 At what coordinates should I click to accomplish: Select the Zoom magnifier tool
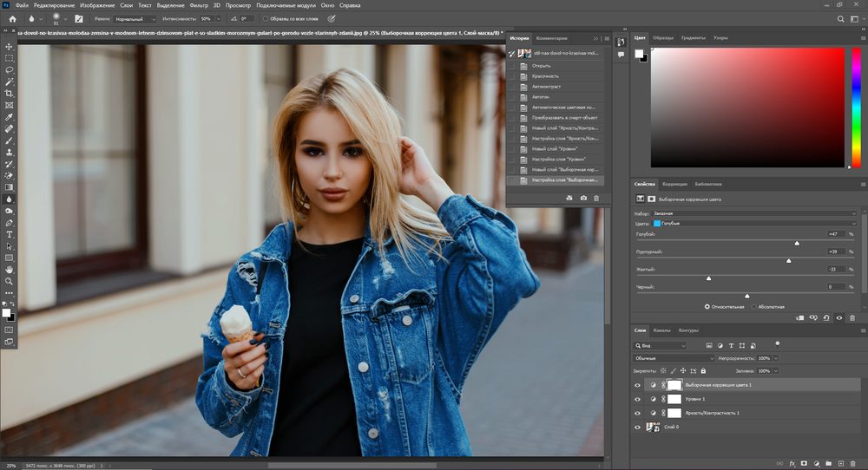click(10, 281)
